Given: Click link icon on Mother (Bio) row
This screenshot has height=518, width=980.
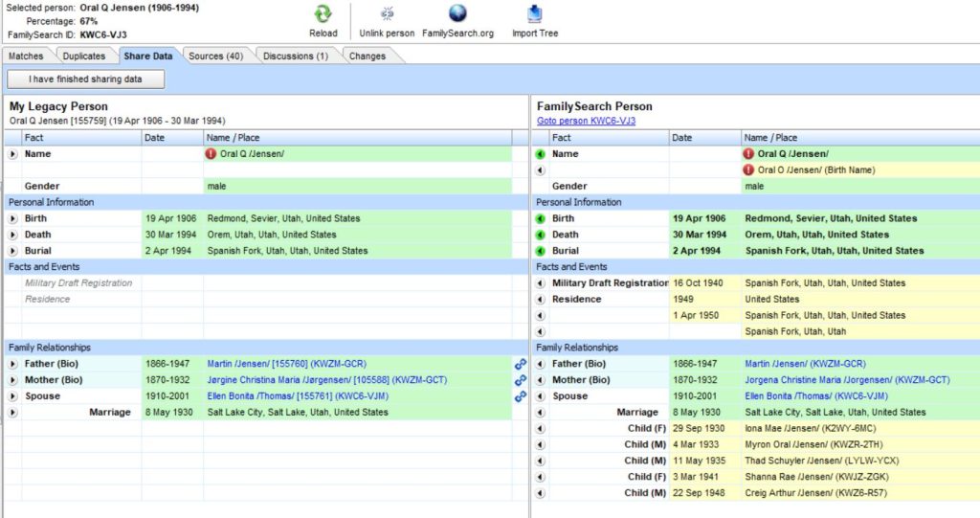Looking at the screenshot, I should pos(520,380).
